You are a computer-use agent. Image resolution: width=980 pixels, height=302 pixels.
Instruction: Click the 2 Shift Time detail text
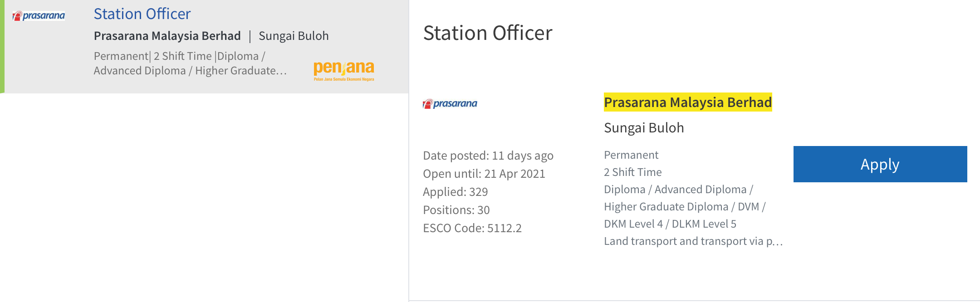[x=632, y=172]
